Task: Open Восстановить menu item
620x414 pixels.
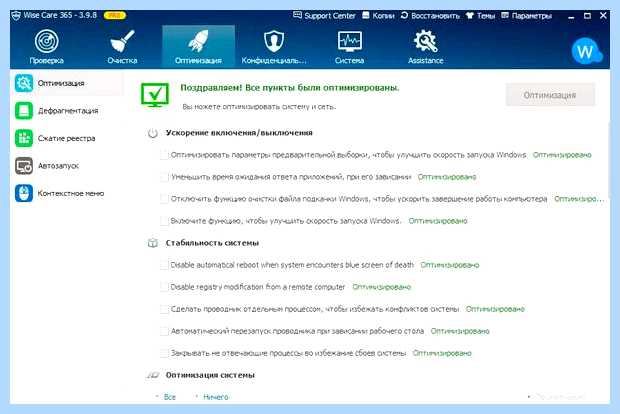Action: coord(435,16)
